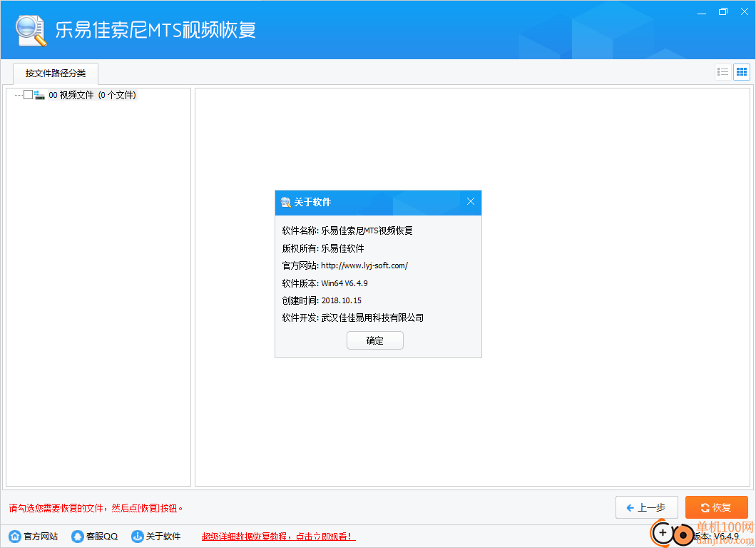Click the 武汉佳佳易用科技有限公司 text
This screenshot has width=756, height=548.
pyautogui.click(x=373, y=318)
